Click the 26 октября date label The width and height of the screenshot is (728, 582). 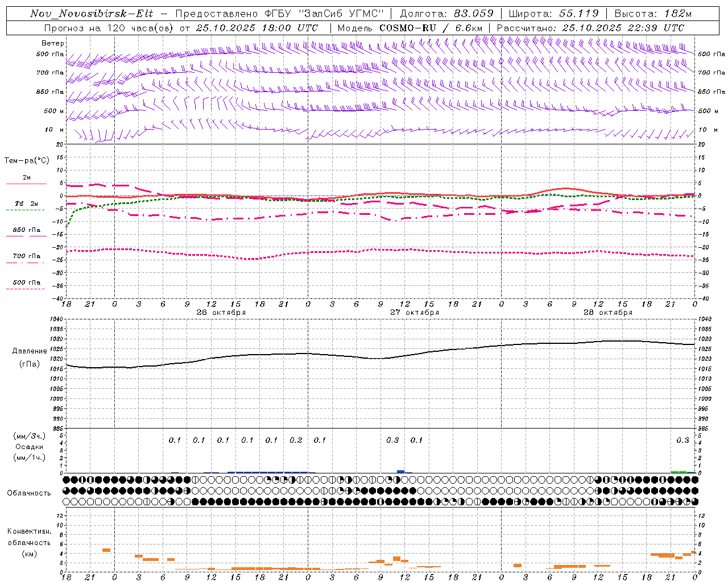[x=221, y=313]
